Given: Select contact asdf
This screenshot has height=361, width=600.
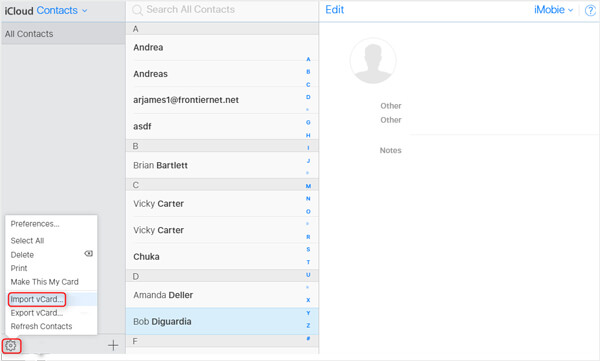Looking at the screenshot, I should click(x=222, y=126).
